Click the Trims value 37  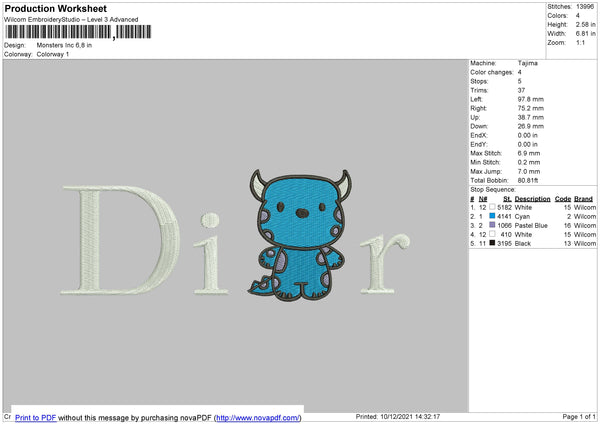[x=521, y=90]
